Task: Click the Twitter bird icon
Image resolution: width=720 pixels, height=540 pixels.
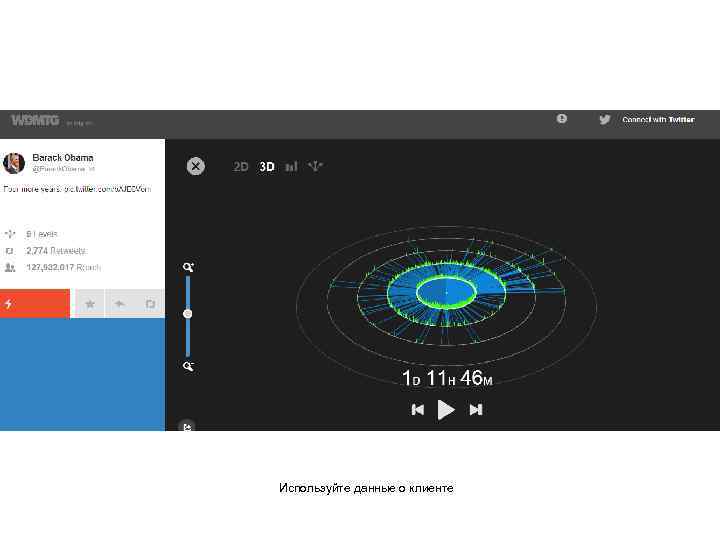Action: pos(605,120)
